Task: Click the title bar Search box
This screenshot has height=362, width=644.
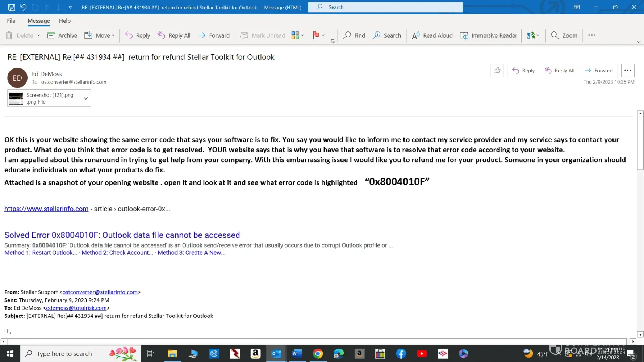Action: [385, 7]
